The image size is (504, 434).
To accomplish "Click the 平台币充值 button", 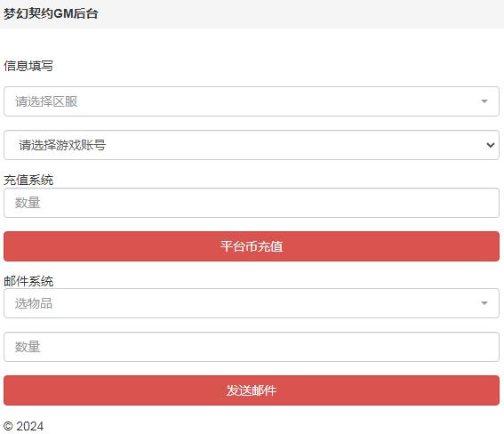I will coord(252,246).
